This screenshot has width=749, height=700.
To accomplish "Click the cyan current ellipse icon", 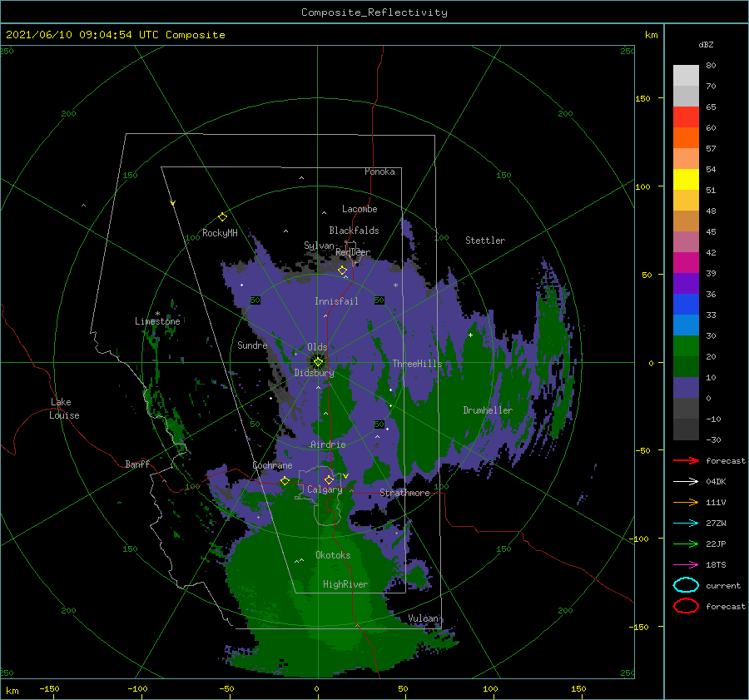I will pyautogui.click(x=686, y=585).
